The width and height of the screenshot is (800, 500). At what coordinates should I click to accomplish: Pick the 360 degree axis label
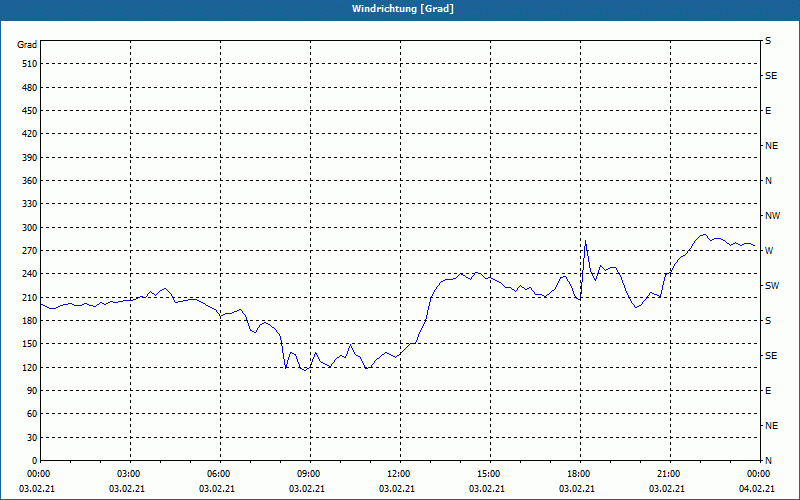click(30, 181)
